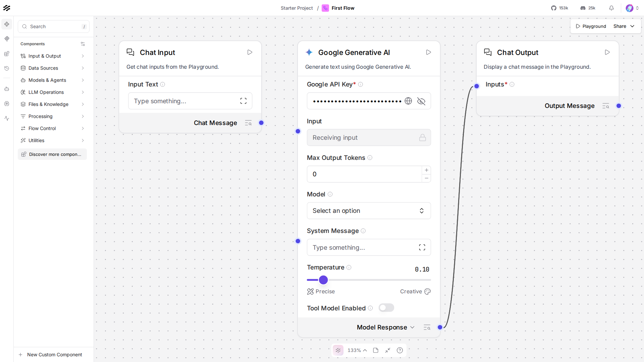
Task: Expand Files & Knowledge category
Action: point(52,104)
